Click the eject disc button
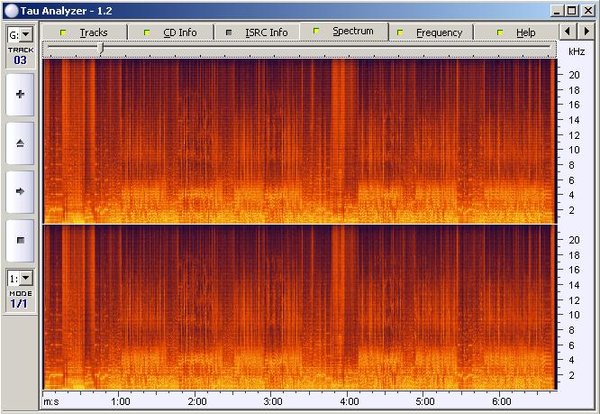 click(x=20, y=143)
